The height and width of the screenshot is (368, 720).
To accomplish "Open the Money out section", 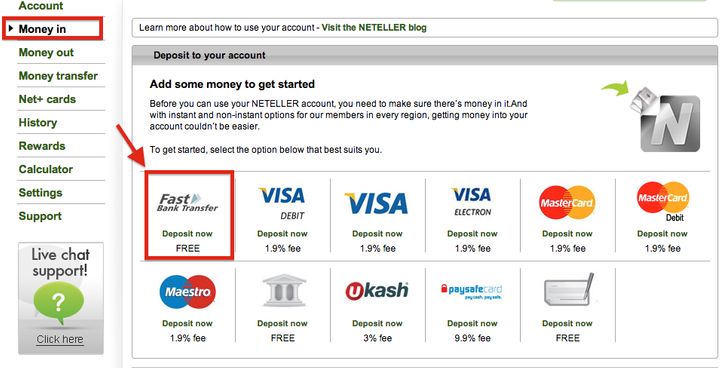I will (x=46, y=52).
